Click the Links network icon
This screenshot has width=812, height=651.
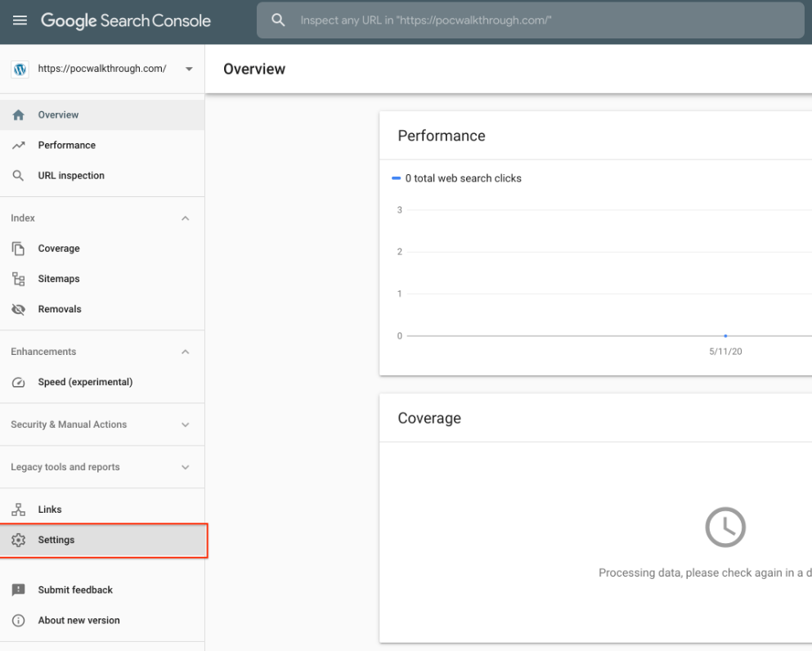tap(19, 510)
